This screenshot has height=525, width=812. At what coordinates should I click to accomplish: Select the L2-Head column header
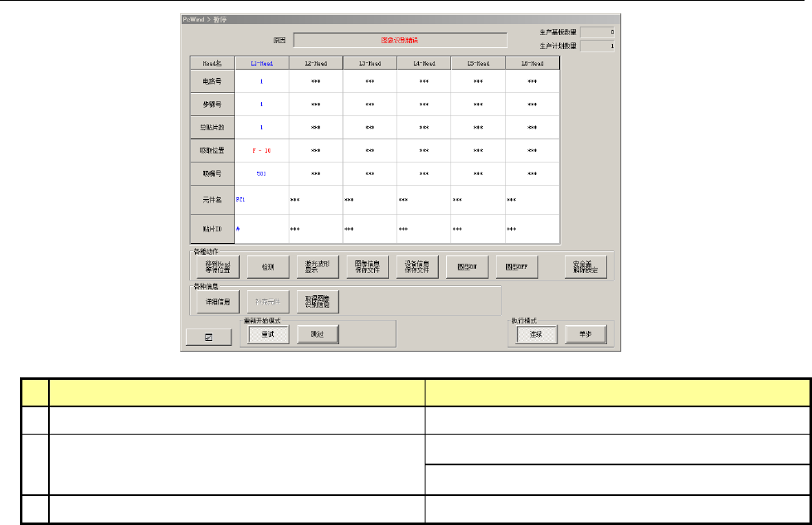(316, 63)
